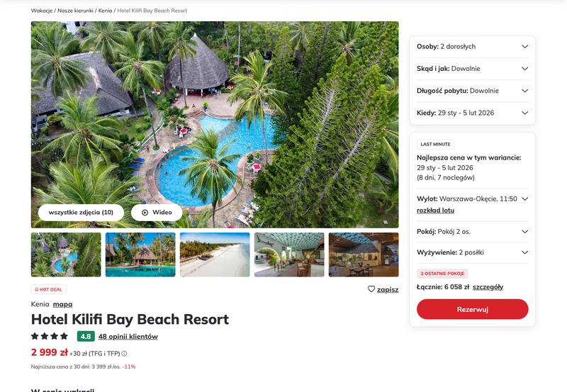Show wszystkie zdjęcia (10) gallery
The image size is (567, 392).
81,212
